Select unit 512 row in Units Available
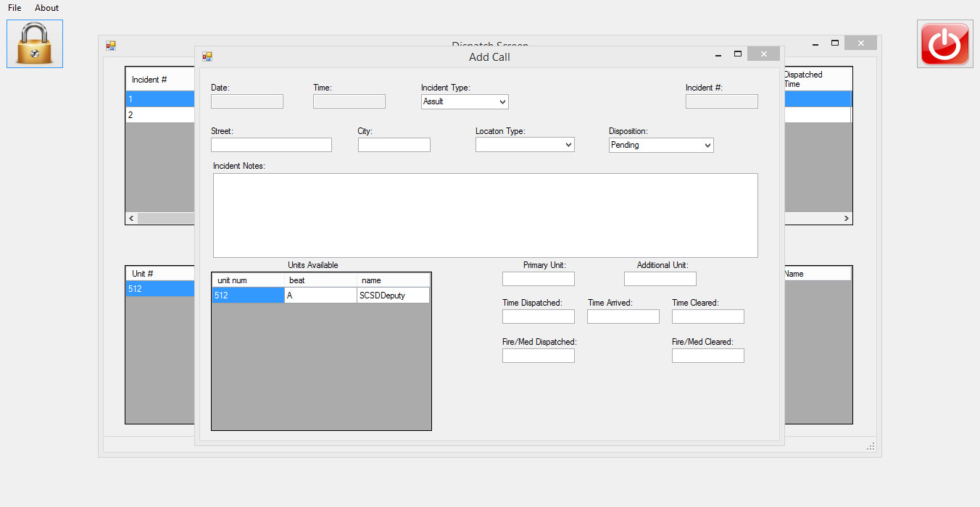 tap(248, 296)
